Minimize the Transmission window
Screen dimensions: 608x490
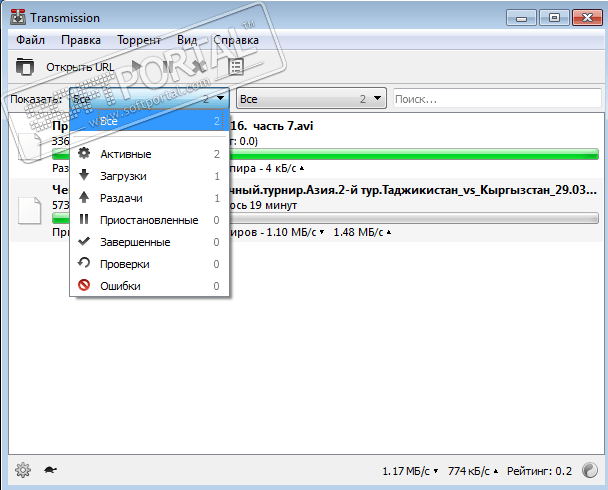[x=521, y=18]
